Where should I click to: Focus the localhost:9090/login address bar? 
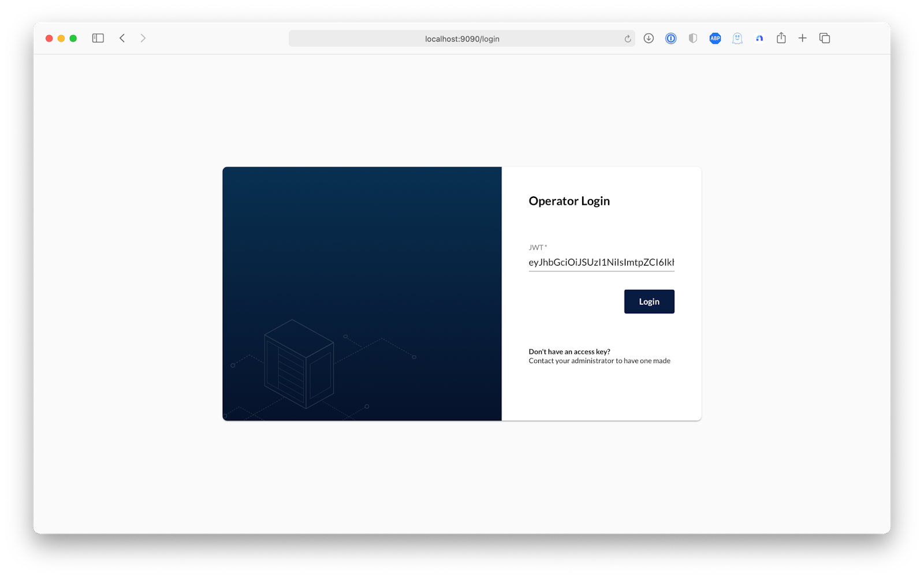462,39
